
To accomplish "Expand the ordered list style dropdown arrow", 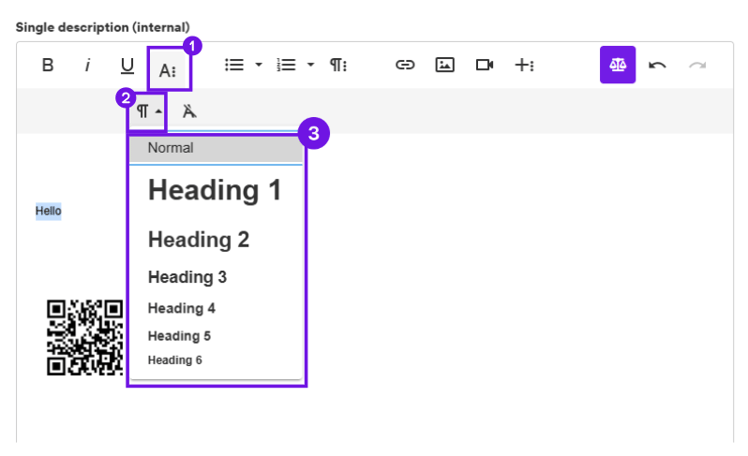I will 310,65.
